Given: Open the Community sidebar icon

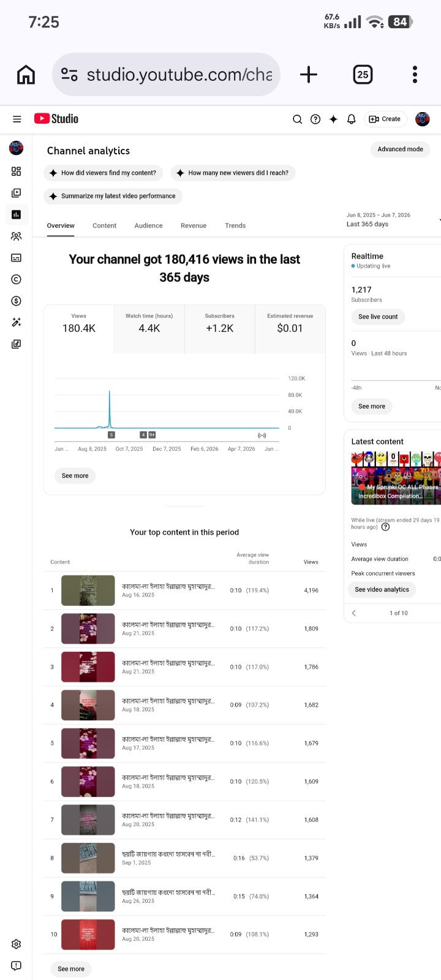Looking at the screenshot, I should (x=17, y=236).
